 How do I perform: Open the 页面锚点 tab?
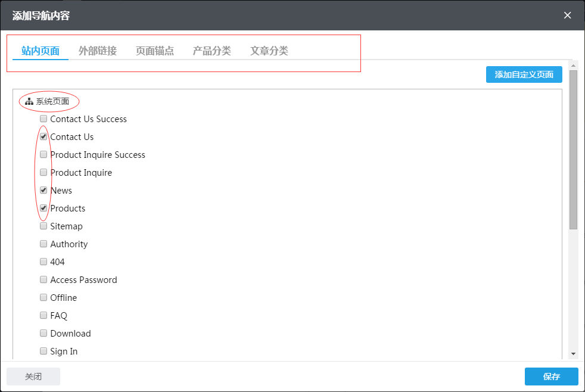(155, 51)
